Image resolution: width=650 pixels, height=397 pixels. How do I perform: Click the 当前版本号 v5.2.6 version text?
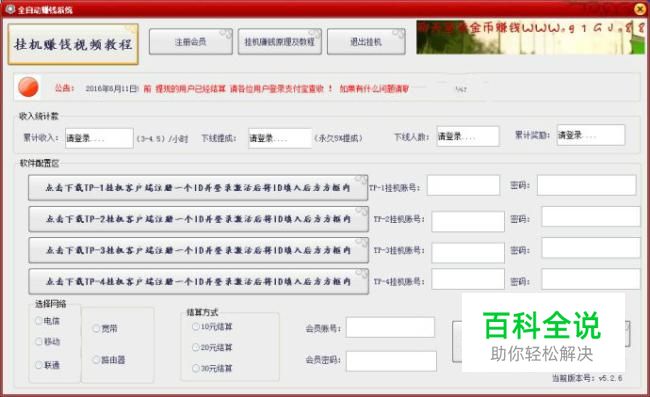[x=587, y=378]
